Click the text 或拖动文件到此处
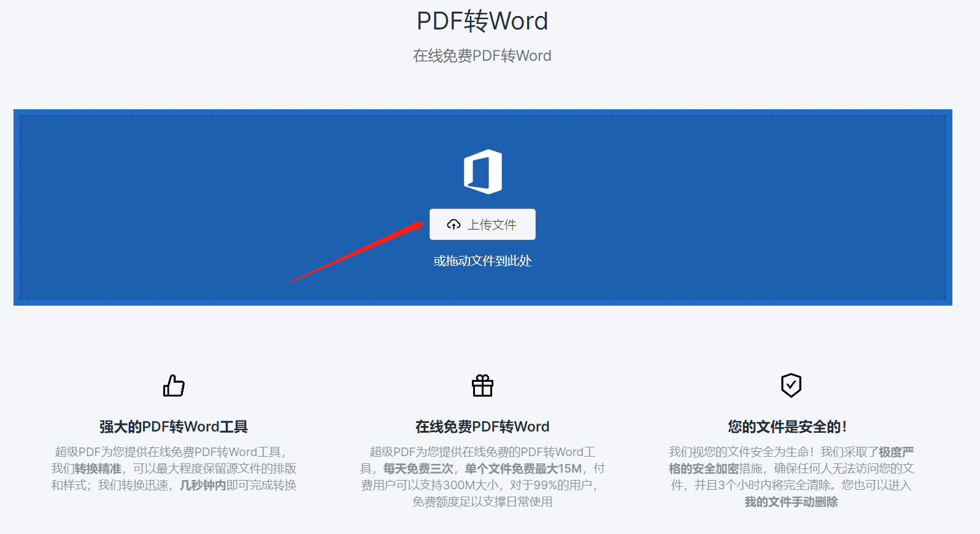The width and height of the screenshot is (980, 534). tap(482, 261)
